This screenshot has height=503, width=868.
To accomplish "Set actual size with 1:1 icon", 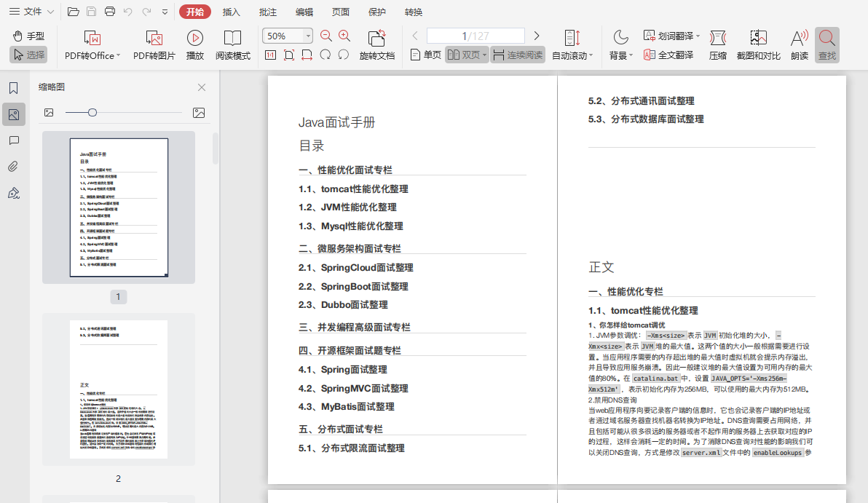I will tap(270, 55).
